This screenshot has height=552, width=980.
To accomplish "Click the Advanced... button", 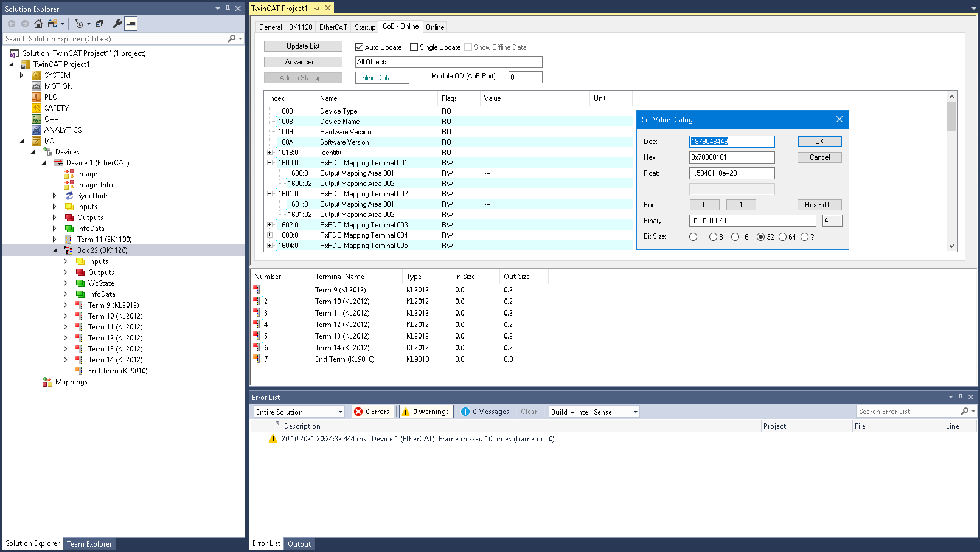I will tap(303, 62).
